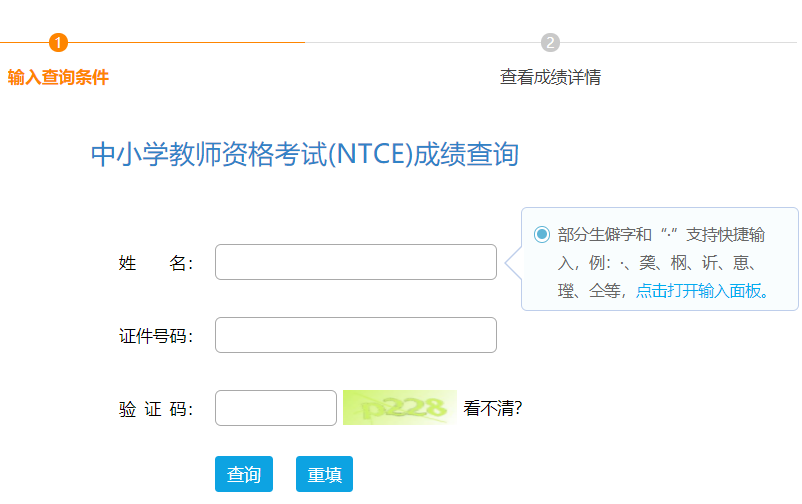Click the 证件号码 field label
Screen dimensions: 802x504
click(x=156, y=336)
